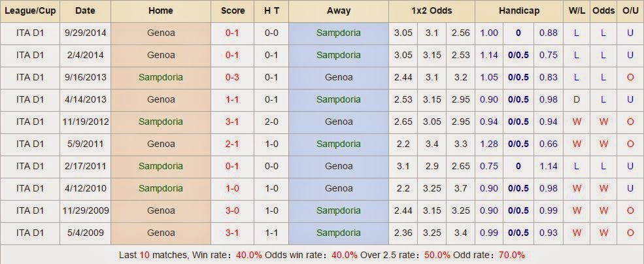
Task: Open the 1-1 score on 4/14/2013
Action: click(232, 99)
